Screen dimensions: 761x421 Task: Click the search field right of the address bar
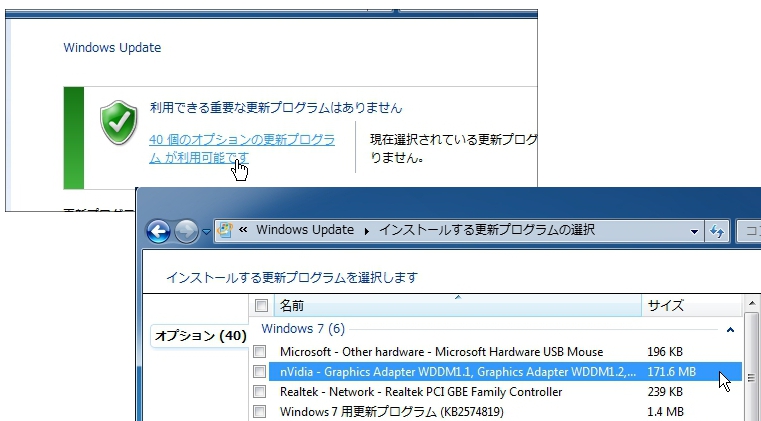click(748, 231)
